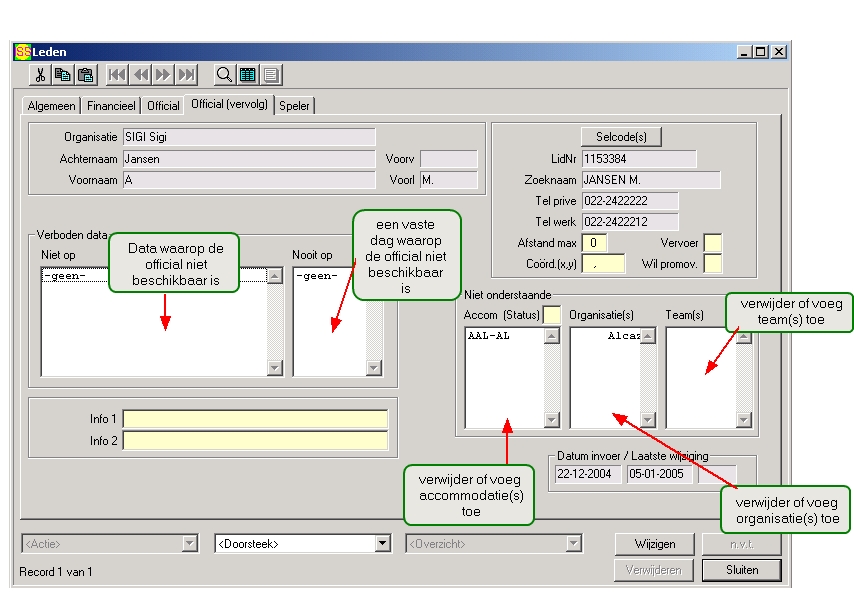The height and width of the screenshot is (616, 854).
Task: Open the Actie dropdown list
Action: point(190,544)
